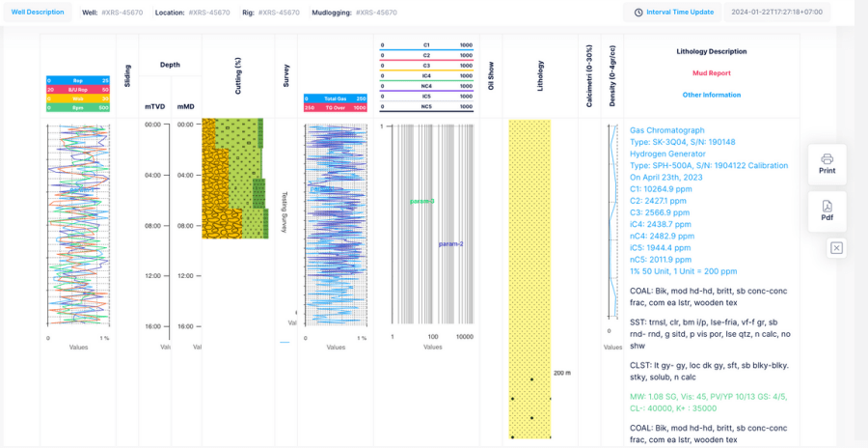
Task: Click the param-3 label in the gas chart
Action: point(422,201)
